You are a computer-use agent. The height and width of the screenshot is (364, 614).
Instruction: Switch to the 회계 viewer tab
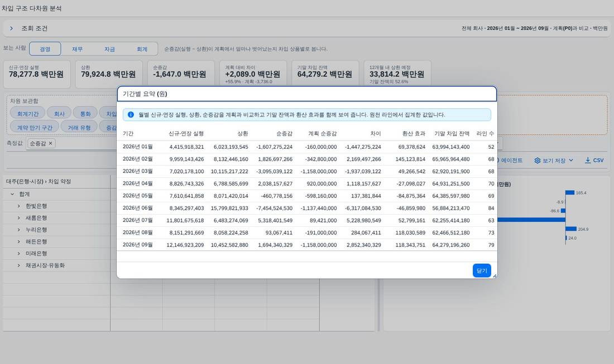[x=142, y=49]
